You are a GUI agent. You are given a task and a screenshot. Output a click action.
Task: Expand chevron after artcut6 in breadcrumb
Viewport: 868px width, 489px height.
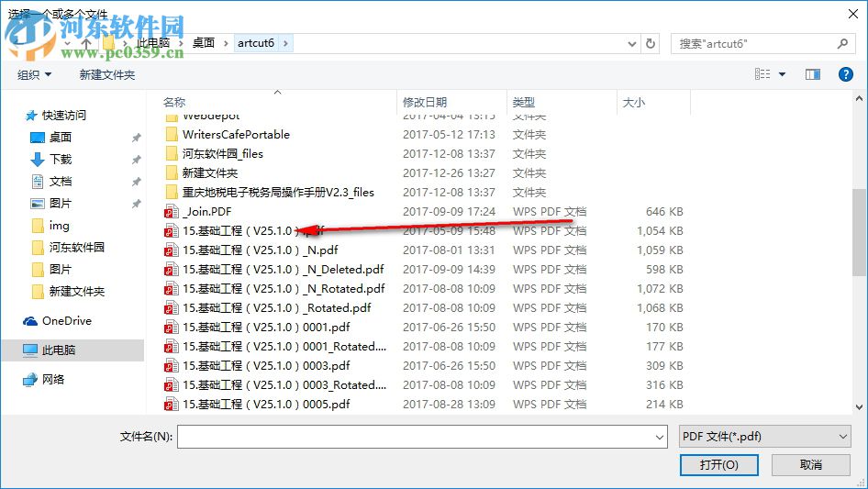click(x=285, y=43)
